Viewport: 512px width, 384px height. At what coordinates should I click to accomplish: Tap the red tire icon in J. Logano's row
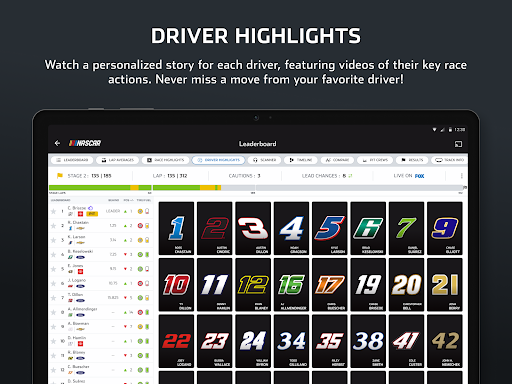(x=140, y=283)
